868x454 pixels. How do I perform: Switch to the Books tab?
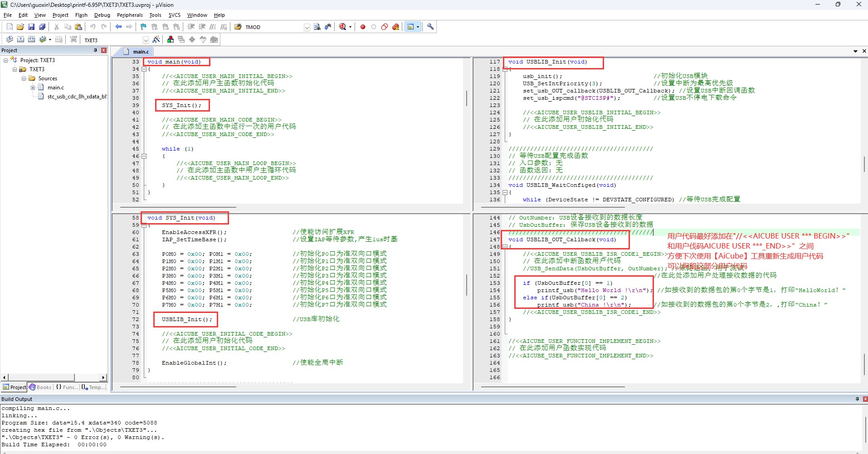(40, 387)
